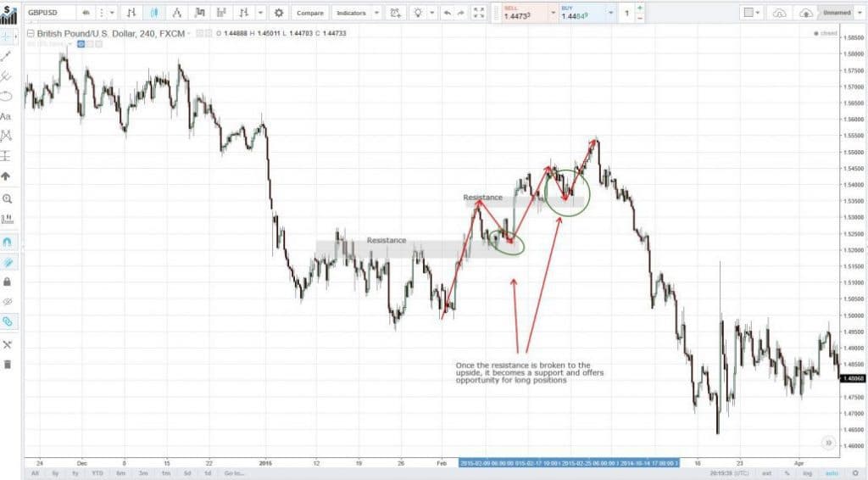Select the bars chart style icon
Image resolution: width=868 pixels, height=480 pixels.
pyautogui.click(x=131, y=13)
